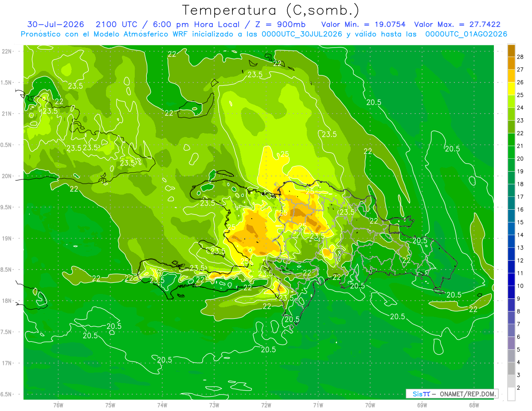Click the legend value "28"
This screenshot has height=411, width=532.
click(x=520, y=57)
